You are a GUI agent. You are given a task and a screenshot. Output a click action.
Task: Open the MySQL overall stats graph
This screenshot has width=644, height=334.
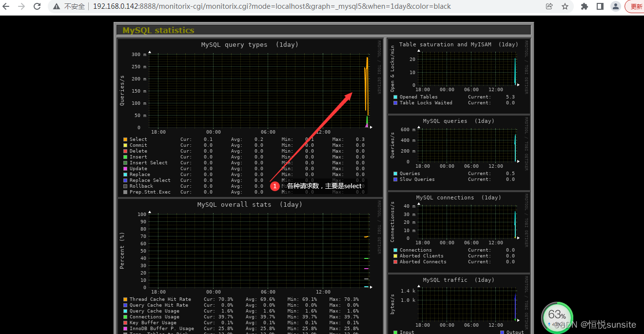[x=250, y=266]
